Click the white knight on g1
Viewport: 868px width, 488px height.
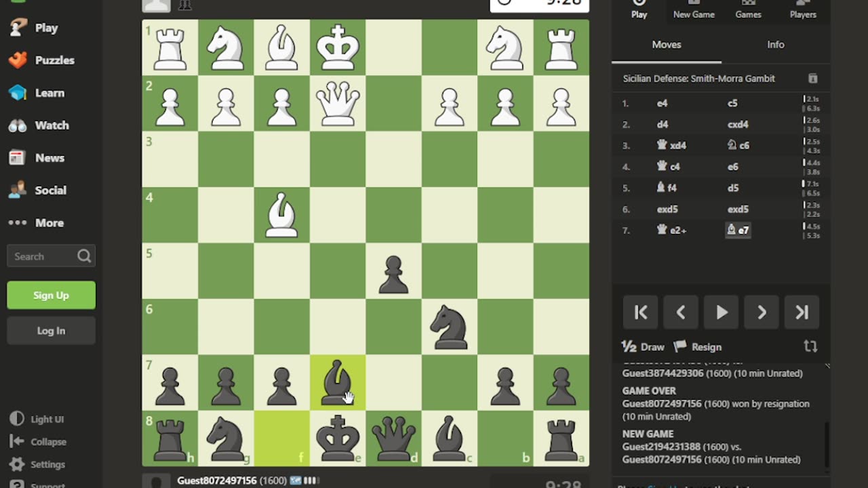click(226, 47)
